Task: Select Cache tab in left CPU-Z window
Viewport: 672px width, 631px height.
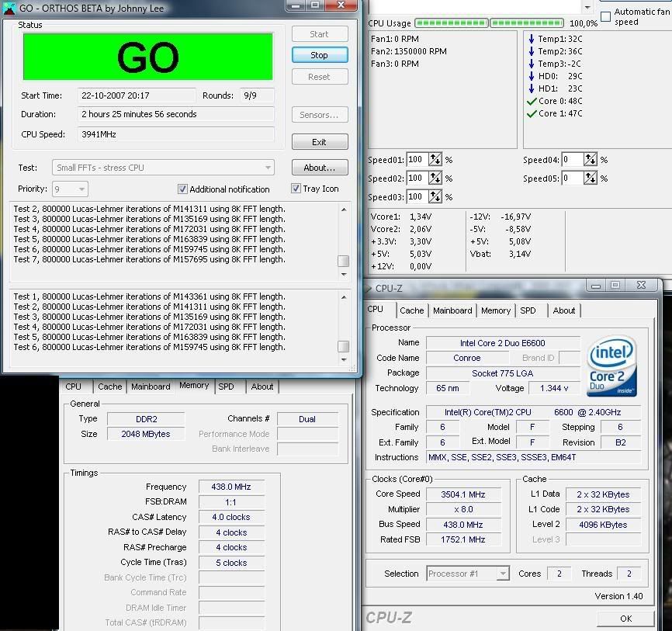Action: click(109, 387)
